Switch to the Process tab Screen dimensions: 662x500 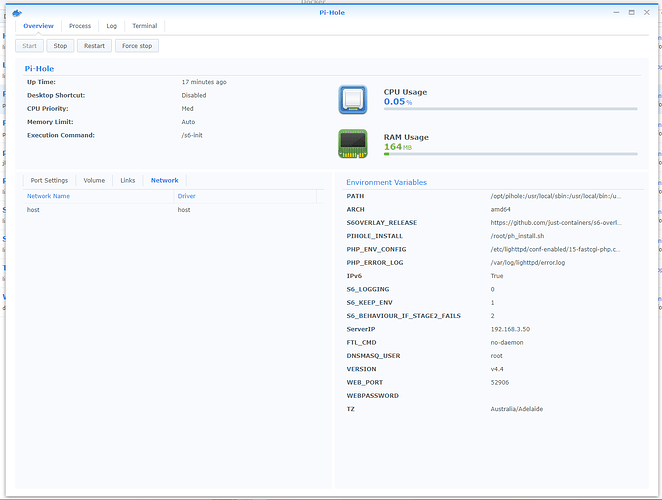(80, 26)
